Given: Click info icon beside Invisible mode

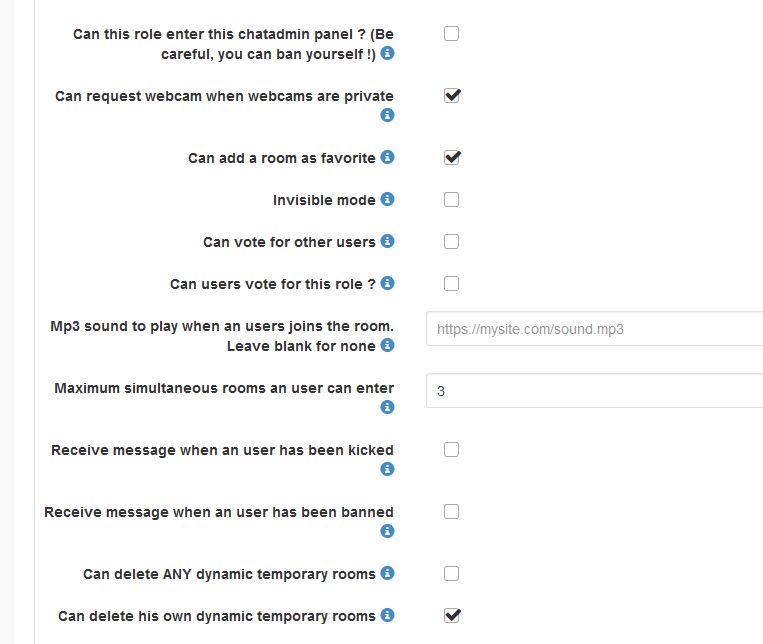Looking at the screenshot, I should coord(388,199).
